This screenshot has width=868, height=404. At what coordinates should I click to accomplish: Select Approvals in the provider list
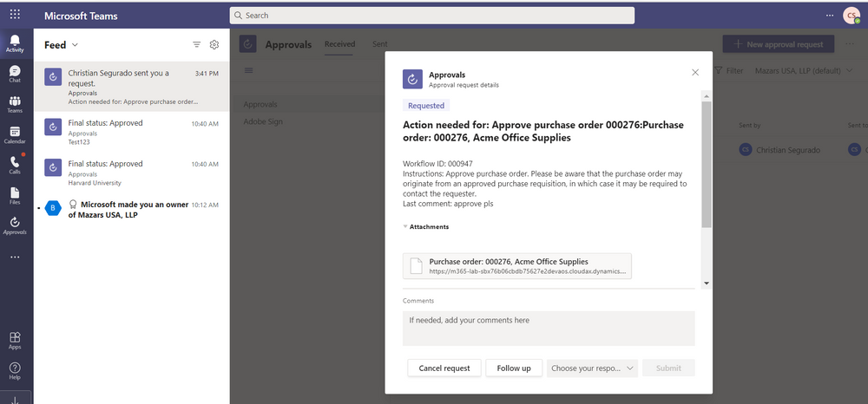tap(260, 104)
